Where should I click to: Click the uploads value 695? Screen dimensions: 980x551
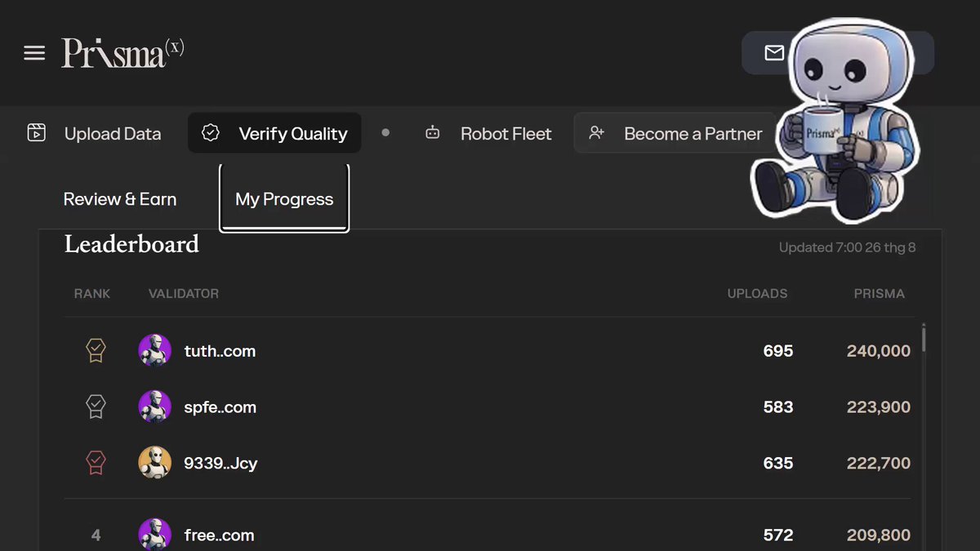pyautogui.click(x=778, y=351)
